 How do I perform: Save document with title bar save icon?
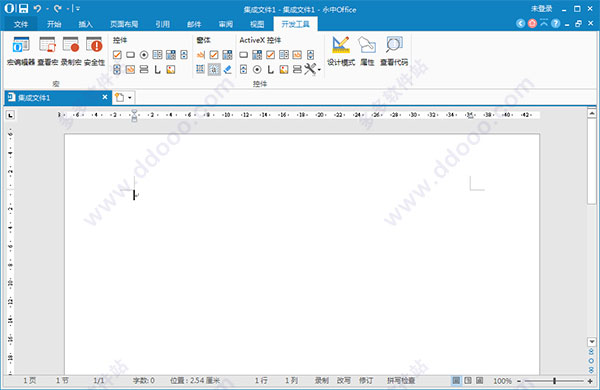(x=23, y=8)
